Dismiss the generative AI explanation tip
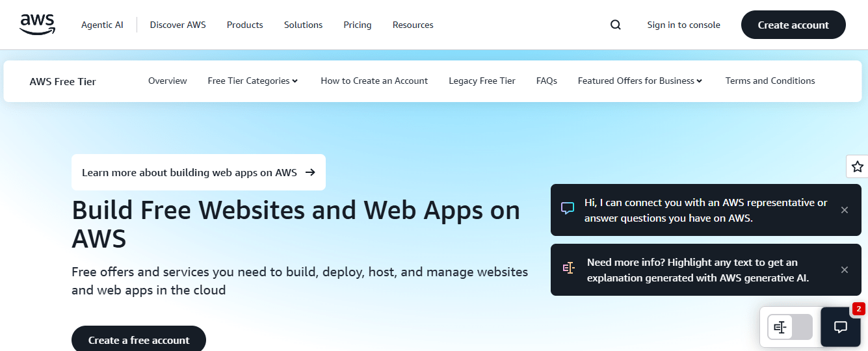Viewport: 868px width, 351px height. (x=845, y=270)
